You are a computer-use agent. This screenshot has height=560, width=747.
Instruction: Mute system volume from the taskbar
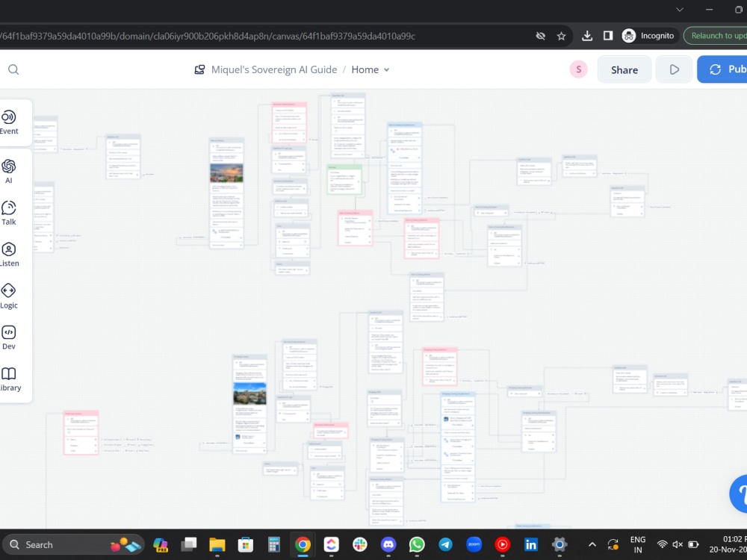coord(677,544)
